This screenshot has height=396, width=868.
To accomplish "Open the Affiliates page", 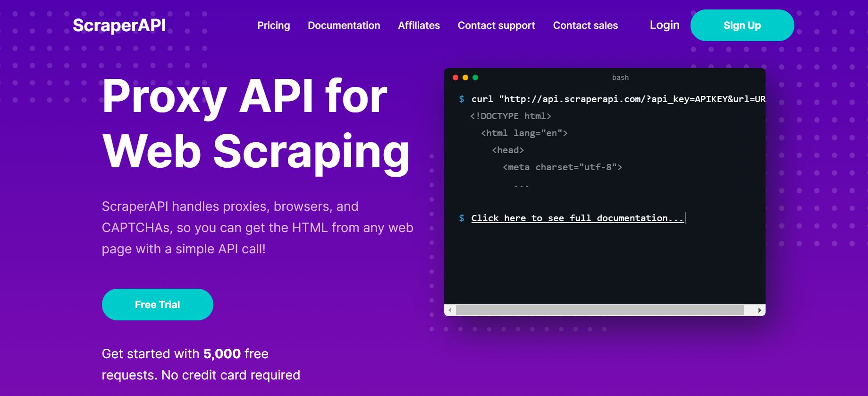I will [x=419, y=26].
